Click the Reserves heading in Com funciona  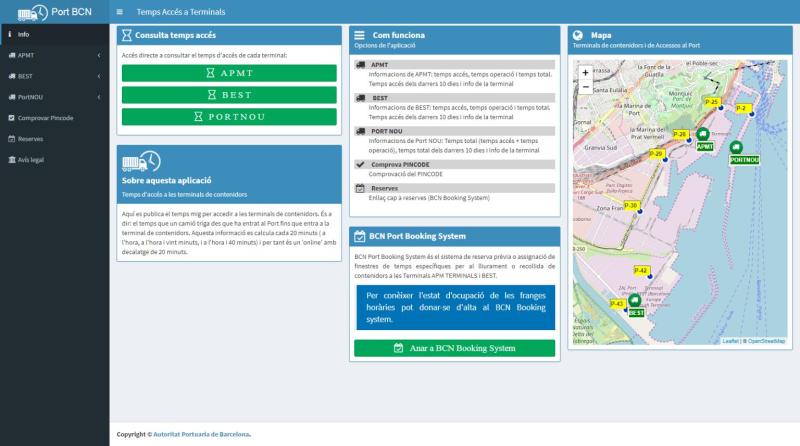coord(385,188)
